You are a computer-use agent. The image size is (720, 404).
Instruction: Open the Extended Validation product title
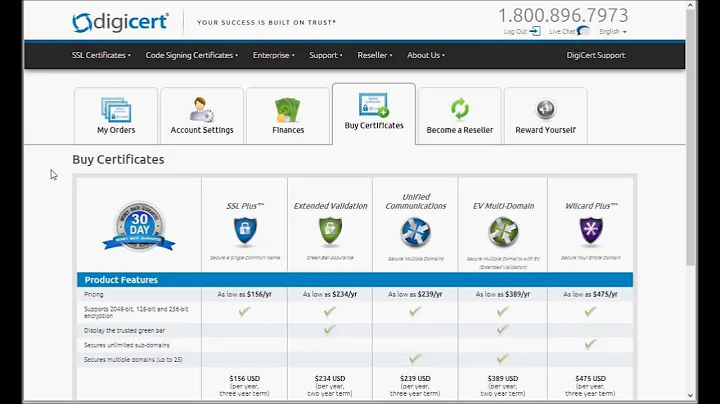[330, 206]
